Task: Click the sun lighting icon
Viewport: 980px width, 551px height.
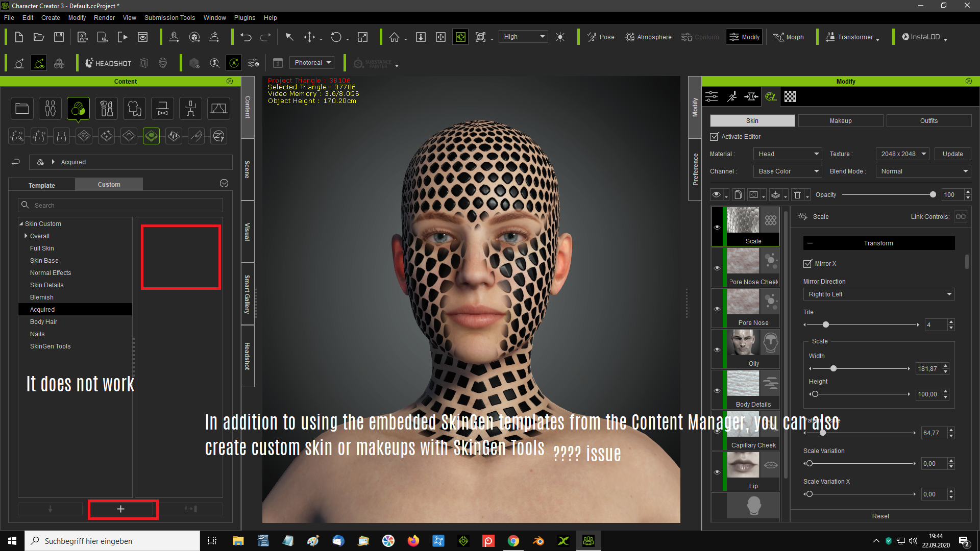Action: click(x=560, y=37)
